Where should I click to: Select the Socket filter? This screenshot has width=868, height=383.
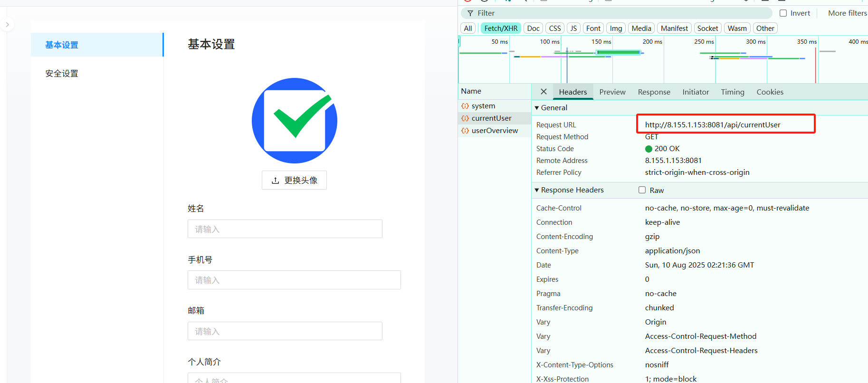(x=707, y=29)
